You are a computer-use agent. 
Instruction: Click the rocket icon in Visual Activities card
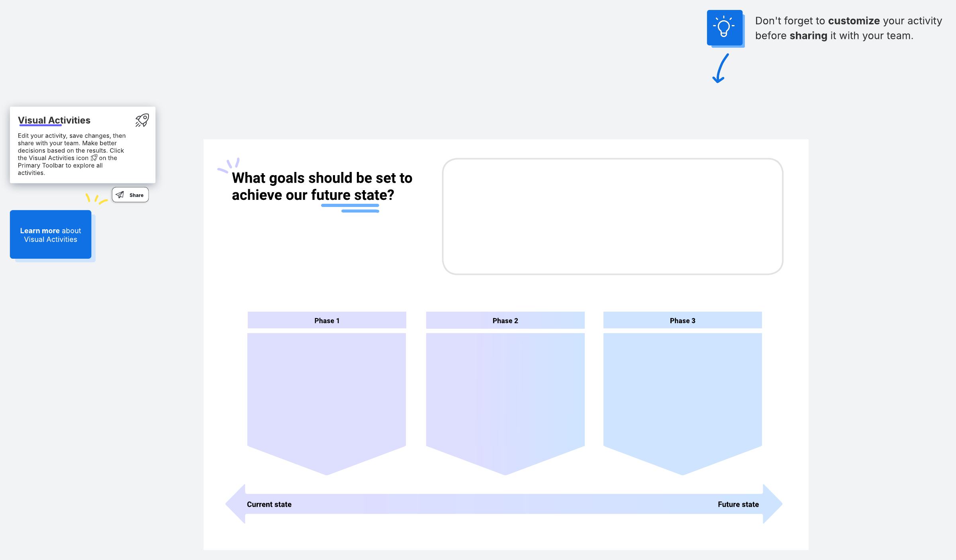click(142, 120)
